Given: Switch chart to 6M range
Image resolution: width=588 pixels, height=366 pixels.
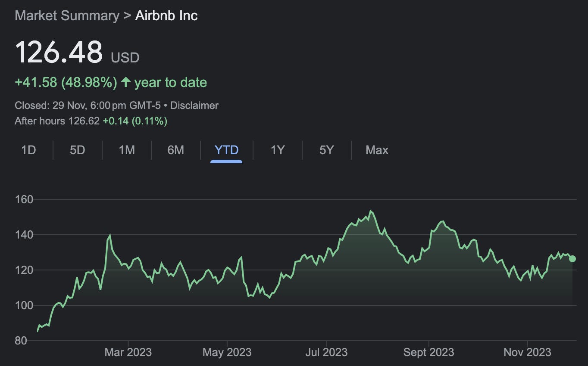Looking at the screenshot, I should [x=175, y=150].
